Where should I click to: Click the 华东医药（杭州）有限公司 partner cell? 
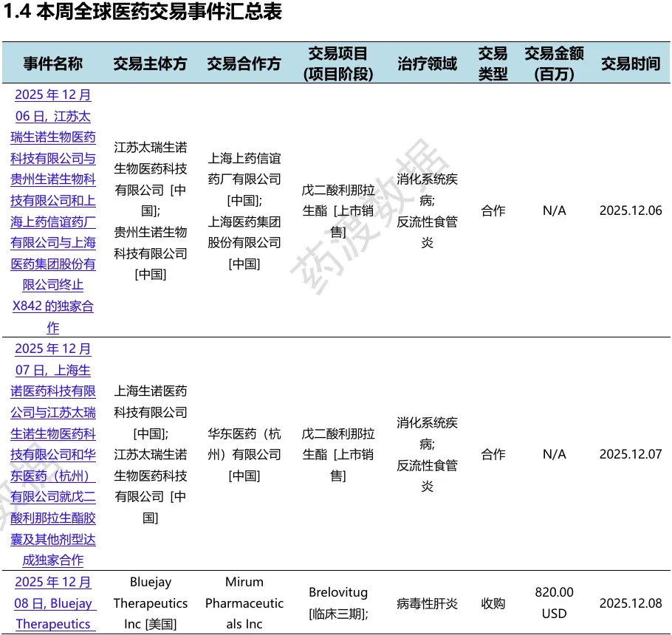(244, 454)
